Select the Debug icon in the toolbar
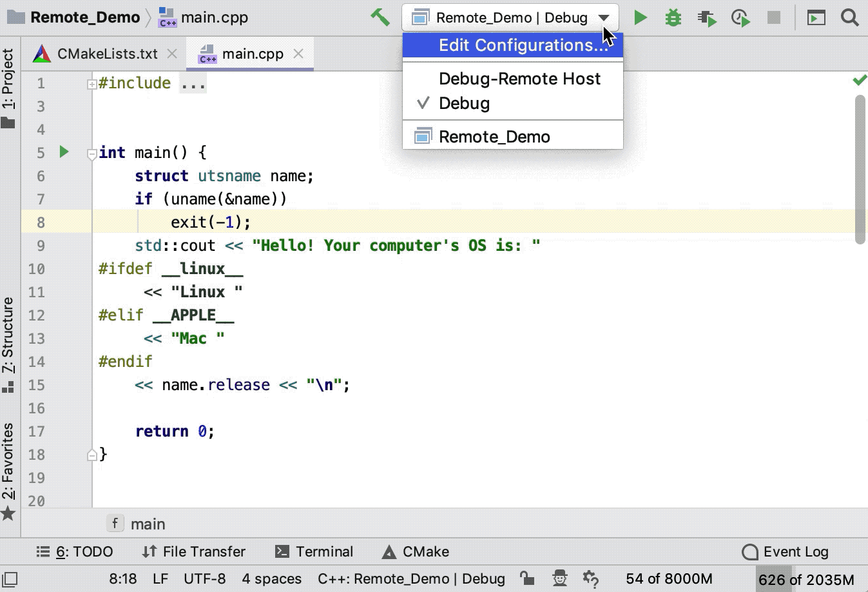The height and width of the screenshot is (592, 868). point(673,17)
